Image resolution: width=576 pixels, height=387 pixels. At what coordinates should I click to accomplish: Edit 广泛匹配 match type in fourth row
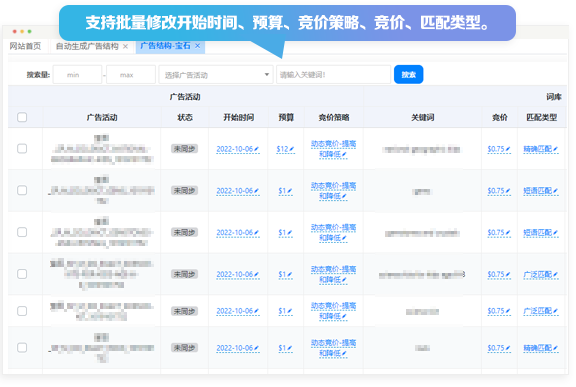(x=541, y=275)
